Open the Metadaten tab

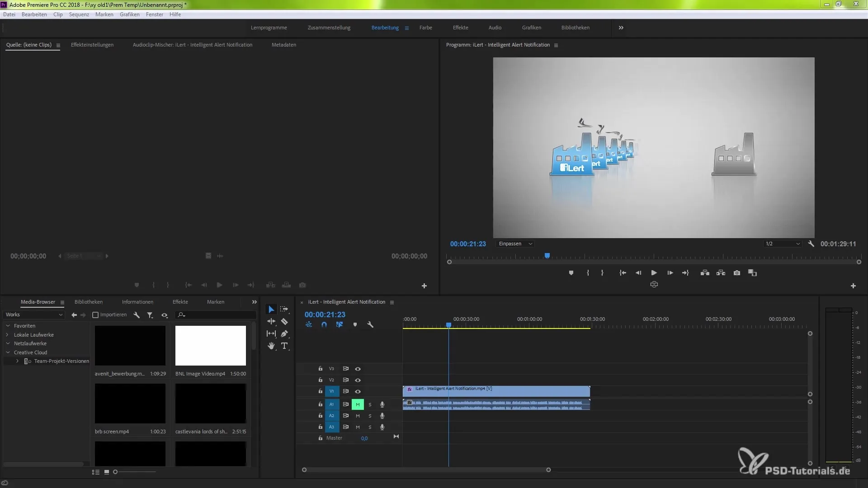point(284,45)
